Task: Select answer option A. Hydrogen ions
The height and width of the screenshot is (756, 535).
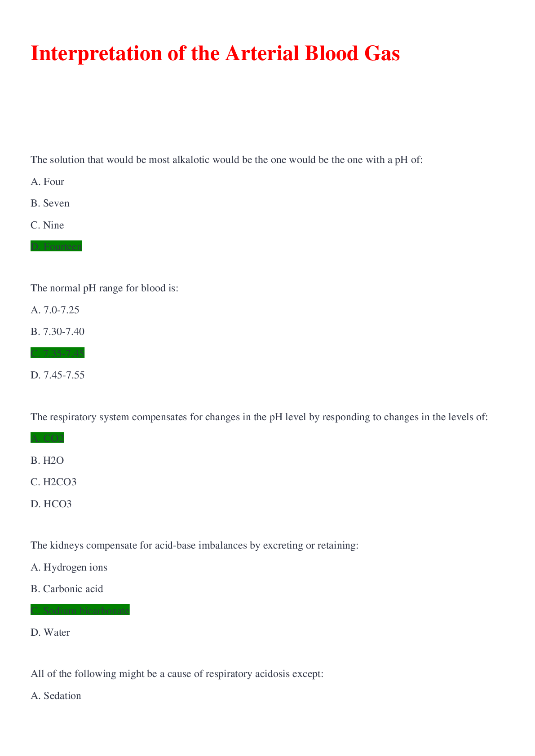Action: pyautogui.click(x=69, y=567)
